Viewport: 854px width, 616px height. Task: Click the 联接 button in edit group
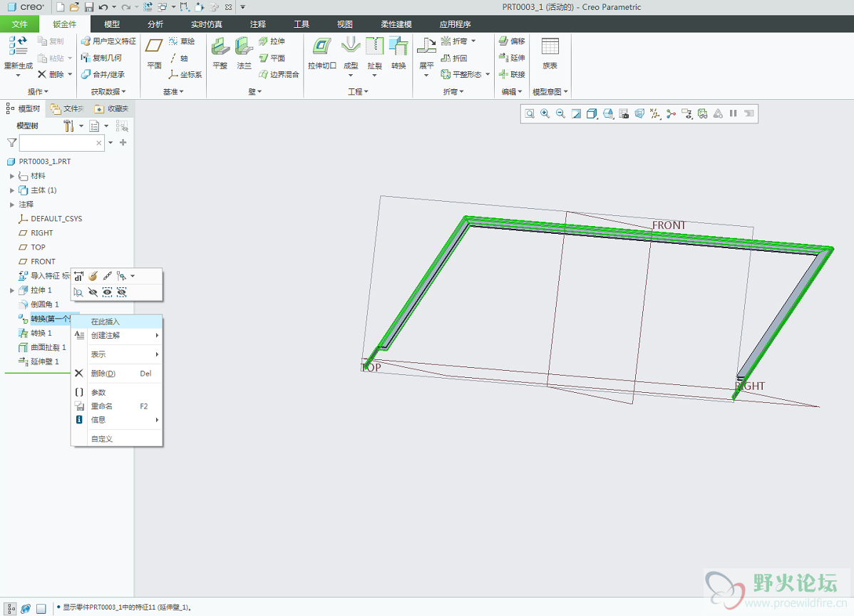(x=512, y=75)
